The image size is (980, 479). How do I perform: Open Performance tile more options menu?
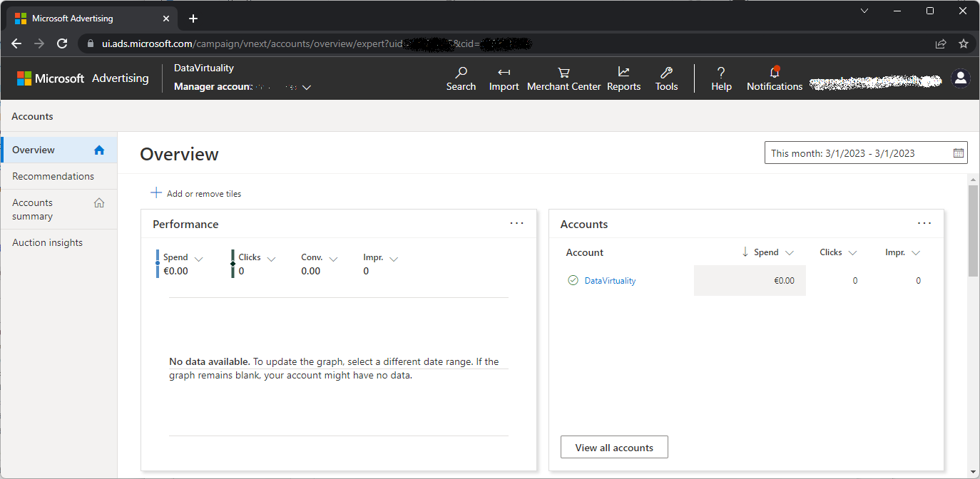click(516, 224)
